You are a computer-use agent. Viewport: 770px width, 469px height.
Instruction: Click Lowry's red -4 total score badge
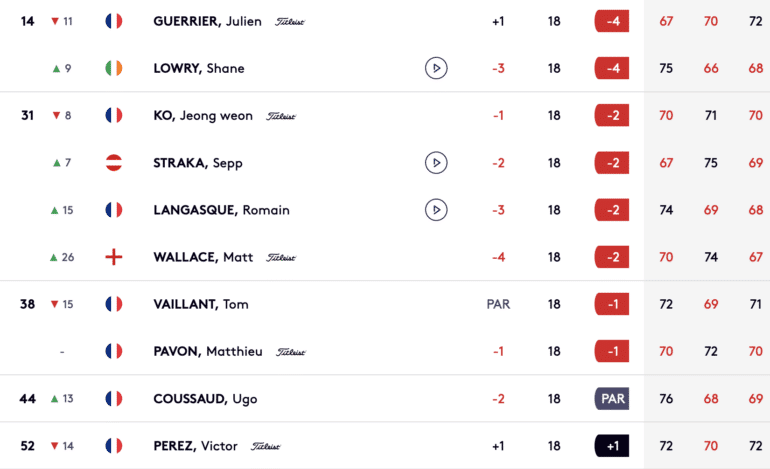coord(612,68)
